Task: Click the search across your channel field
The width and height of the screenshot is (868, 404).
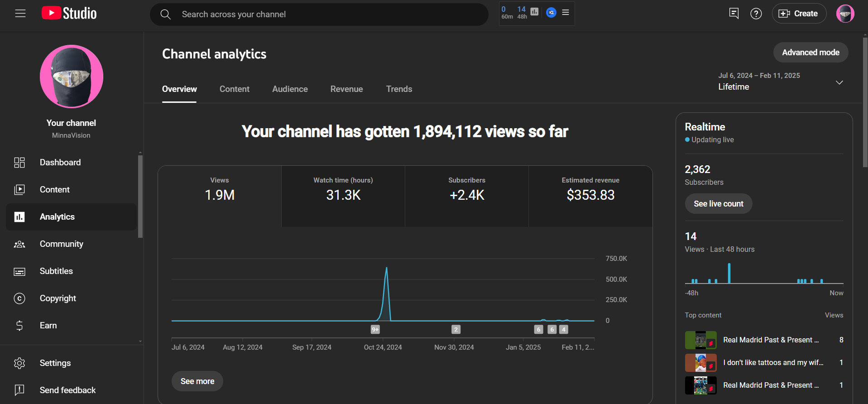Action: [319, 14]
